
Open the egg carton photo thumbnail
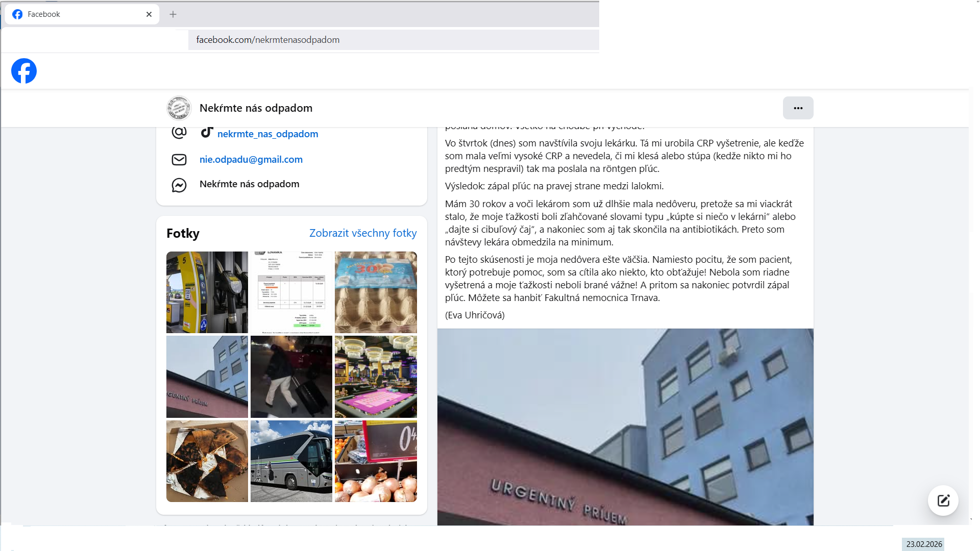376,292
